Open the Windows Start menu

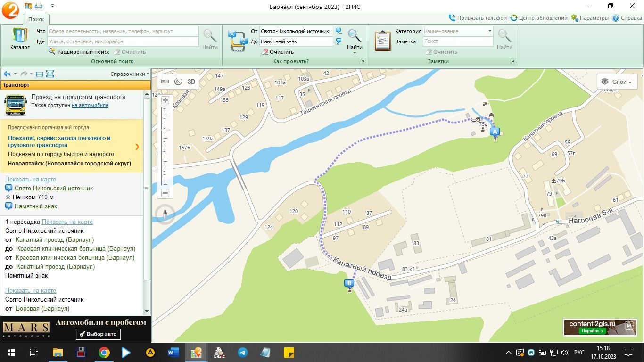(x=11, y=352)
